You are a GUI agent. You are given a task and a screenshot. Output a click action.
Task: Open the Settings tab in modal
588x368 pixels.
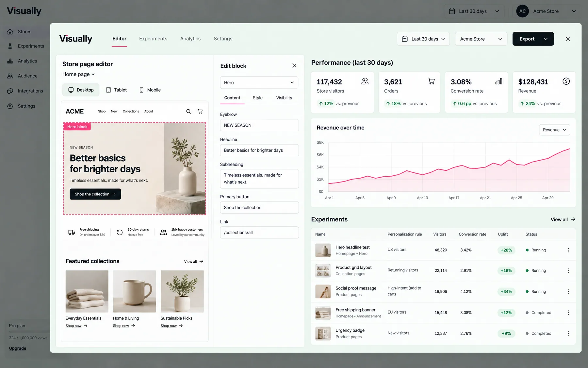[x=223, y=39]
